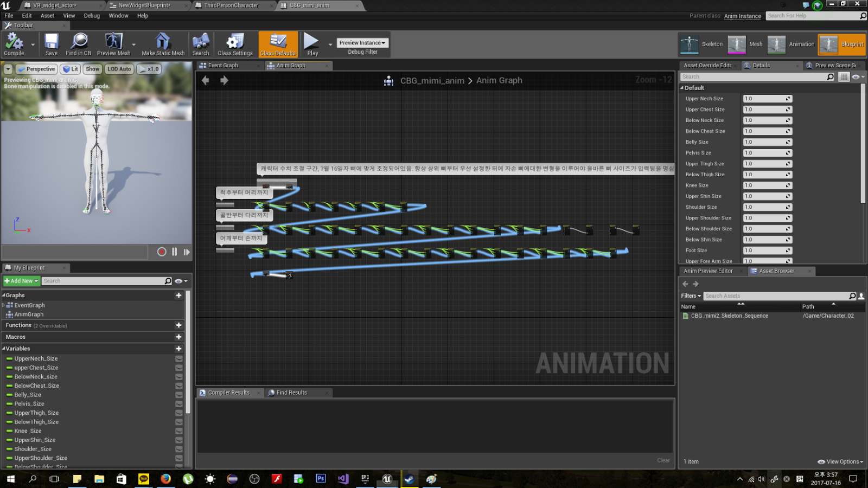Viewport: 868px width, 488px height.
Task: Click the Parent class Anim Instance link
Action: [x=742, y=16]
